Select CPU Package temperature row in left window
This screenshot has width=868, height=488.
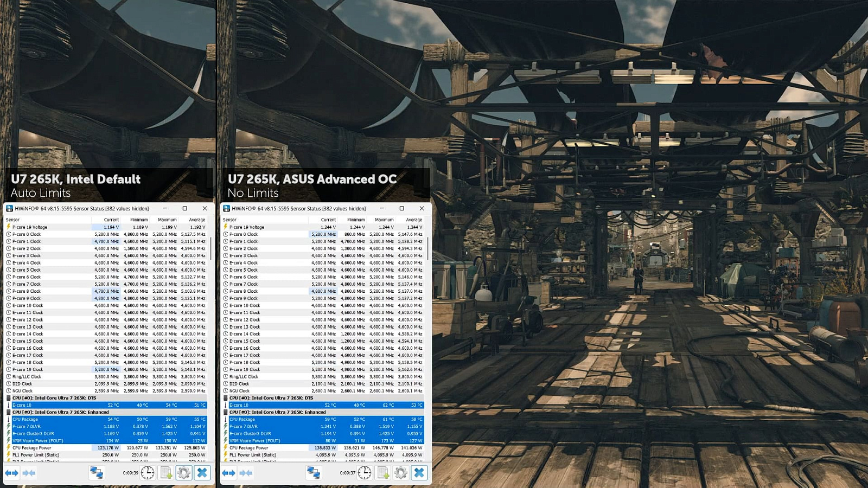pos(106,419)
